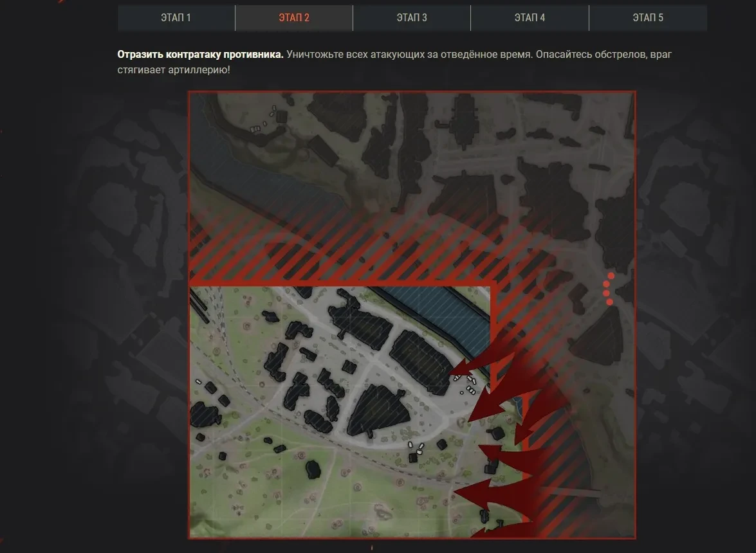Click the white vehicle markers near top arrow

pyautogui.click(x=466, y=383)
